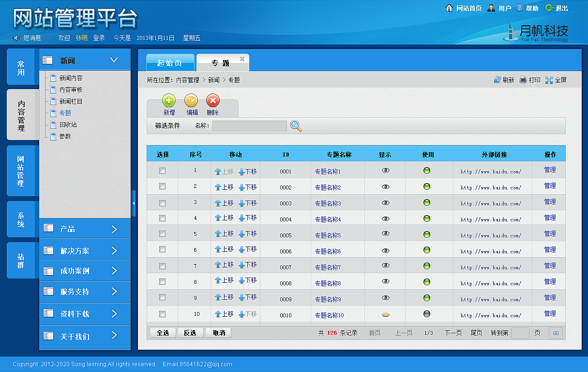
Task: Collapse the sidebar with the splitter arrow
Action: (x=134, y=203)
